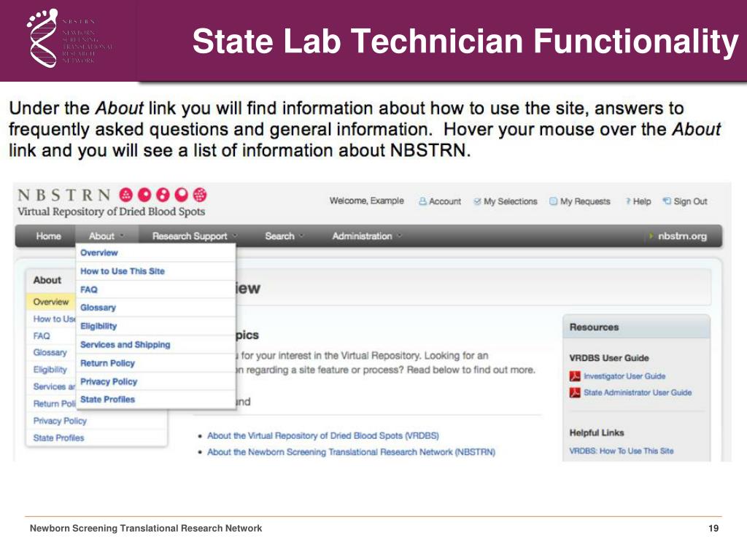Open the Account link
The height and width of the screenshot is (560, 747).
click(x=445, y=201)
